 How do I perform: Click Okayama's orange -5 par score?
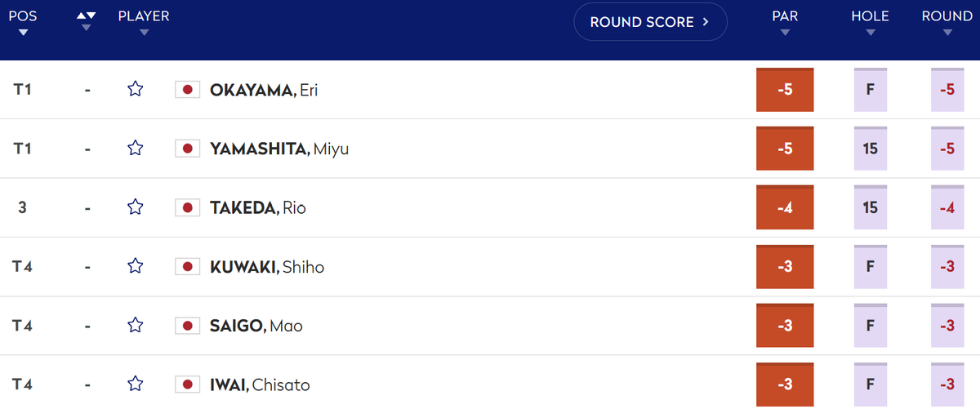pyautogui.click(x=785, y=90)
